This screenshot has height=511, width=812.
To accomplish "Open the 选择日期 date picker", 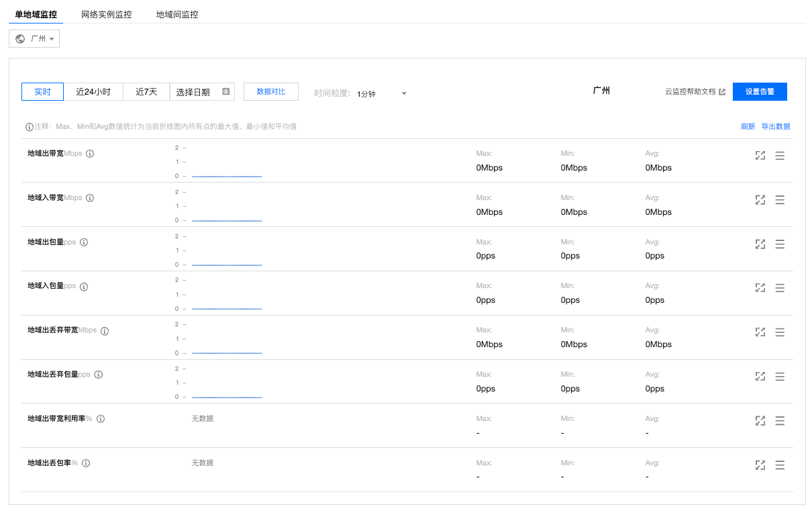I will (x=194, y=92).
